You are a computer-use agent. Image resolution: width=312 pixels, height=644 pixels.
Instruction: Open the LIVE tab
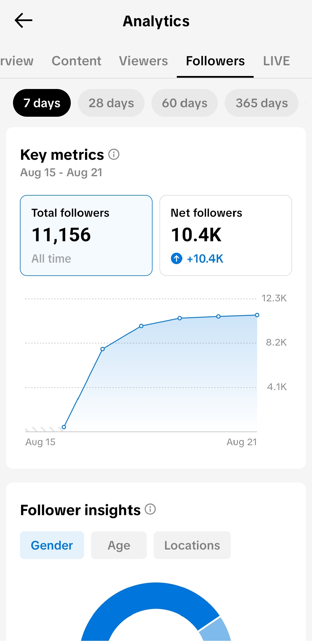click(276, 61)
